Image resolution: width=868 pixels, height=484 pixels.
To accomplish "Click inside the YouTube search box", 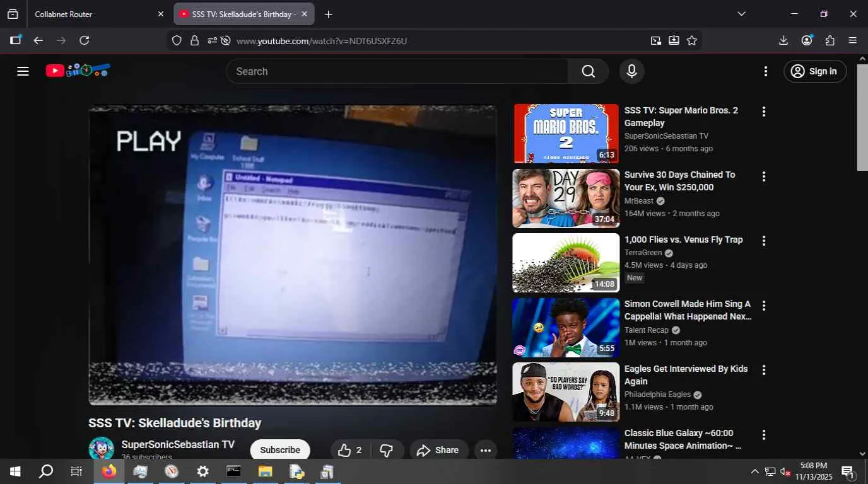I will 397,71.
